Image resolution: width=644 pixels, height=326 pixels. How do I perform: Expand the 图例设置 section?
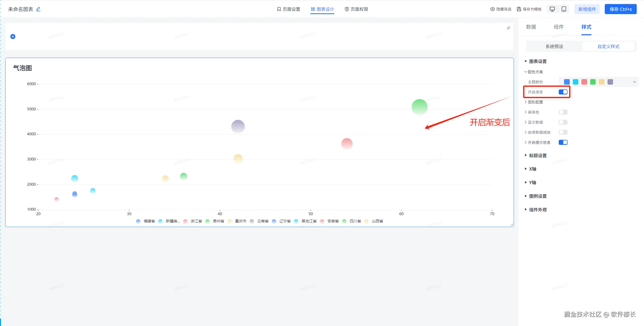[x=538, y=196]
